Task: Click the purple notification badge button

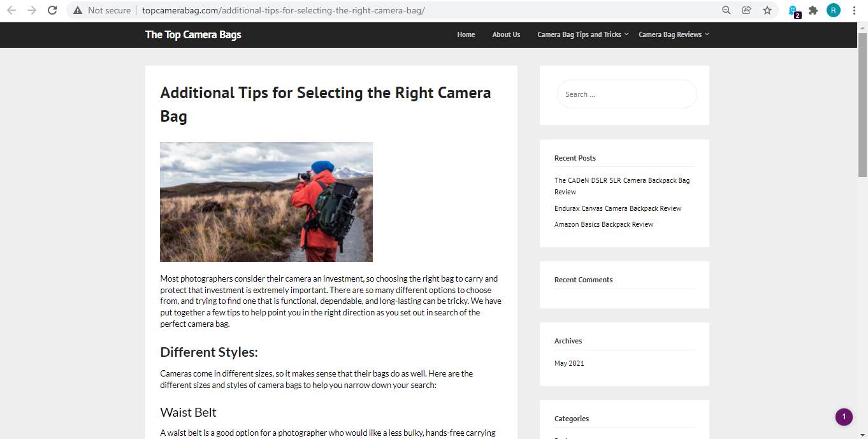Action: tap(844, 417)
